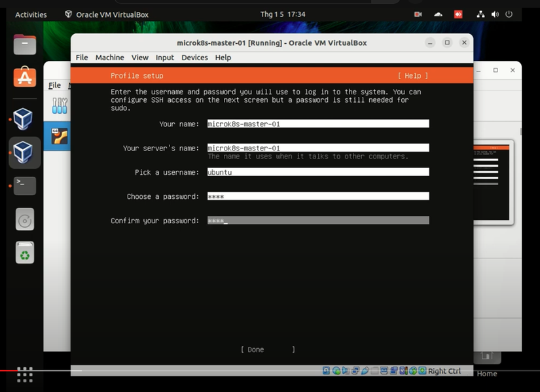Open the USB devices status icon
540x392 pixels.
pos(365,371)
